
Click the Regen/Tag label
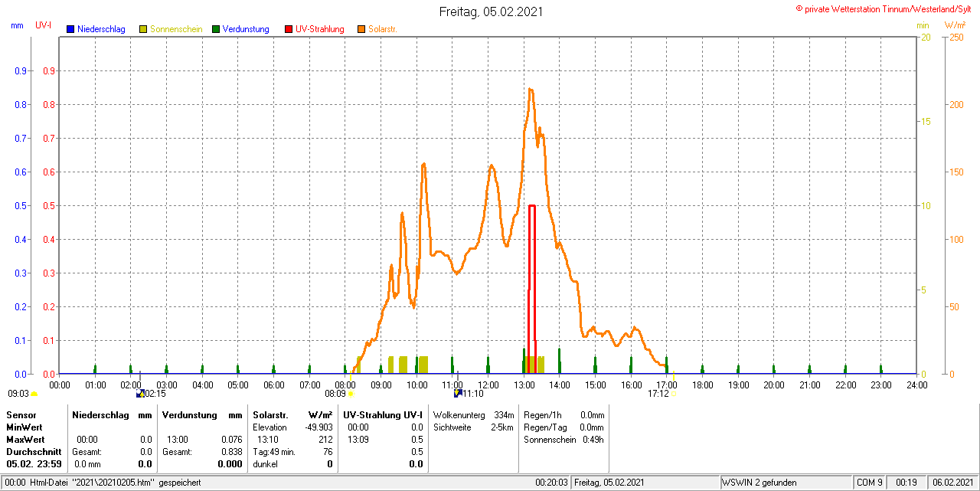click(544, 427)
